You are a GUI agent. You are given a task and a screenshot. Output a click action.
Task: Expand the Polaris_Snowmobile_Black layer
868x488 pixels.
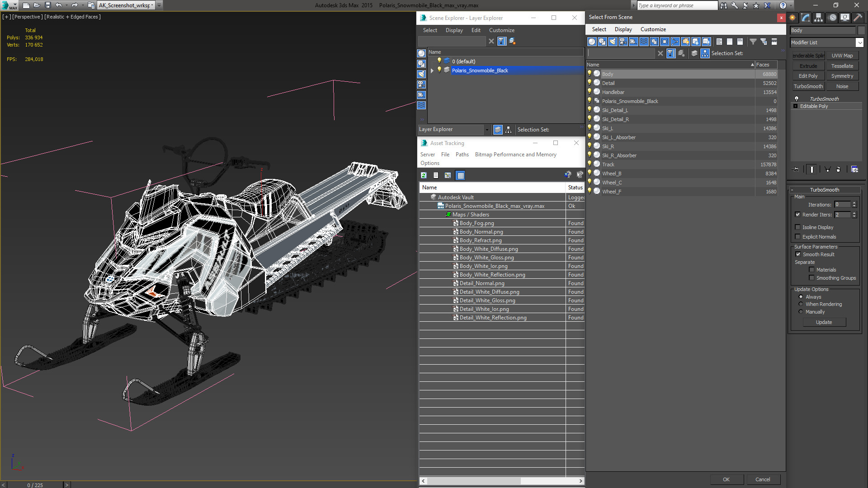point(432,70)
